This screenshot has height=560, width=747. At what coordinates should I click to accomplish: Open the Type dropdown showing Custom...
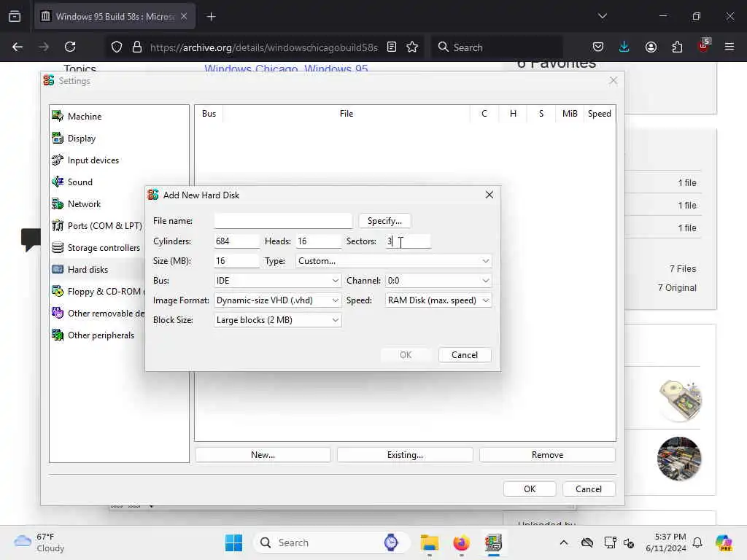click(393, 261)
